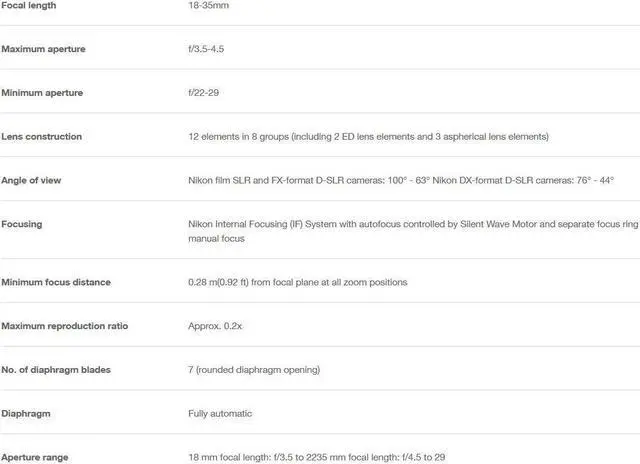The width and height of the screenshot is (640, 464).
Task: Select the 0.28 m focus distance value
Action: click(x=298, y=282)
